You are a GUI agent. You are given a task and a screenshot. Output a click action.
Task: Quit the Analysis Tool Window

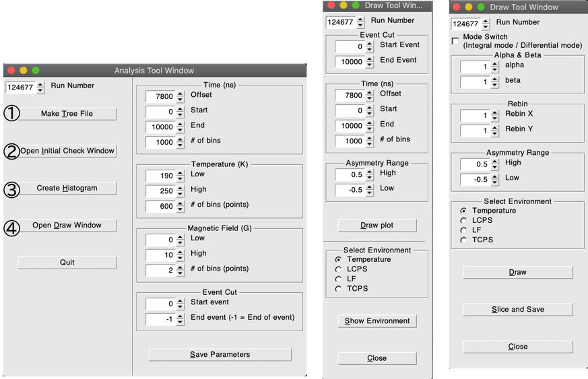(x=67, y=263)
